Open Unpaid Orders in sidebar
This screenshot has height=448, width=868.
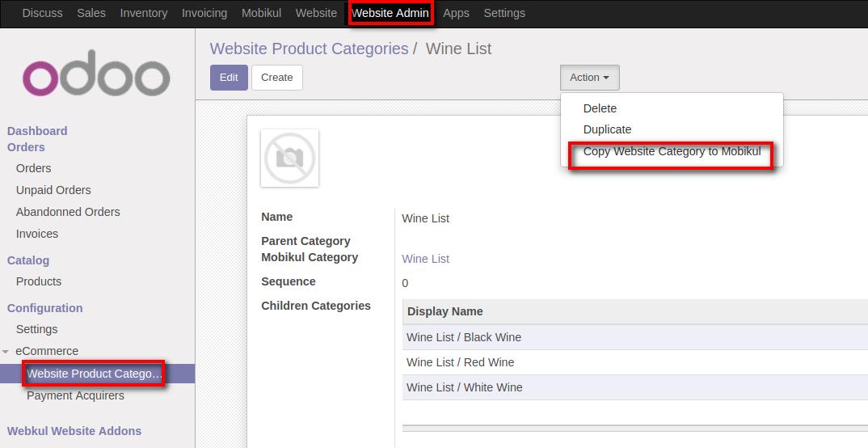(53, 190)
